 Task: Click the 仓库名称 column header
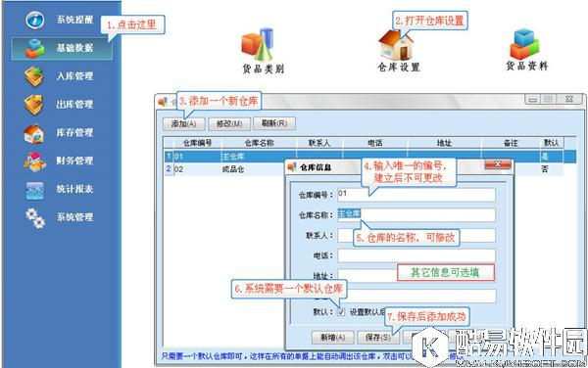point(259,143)
